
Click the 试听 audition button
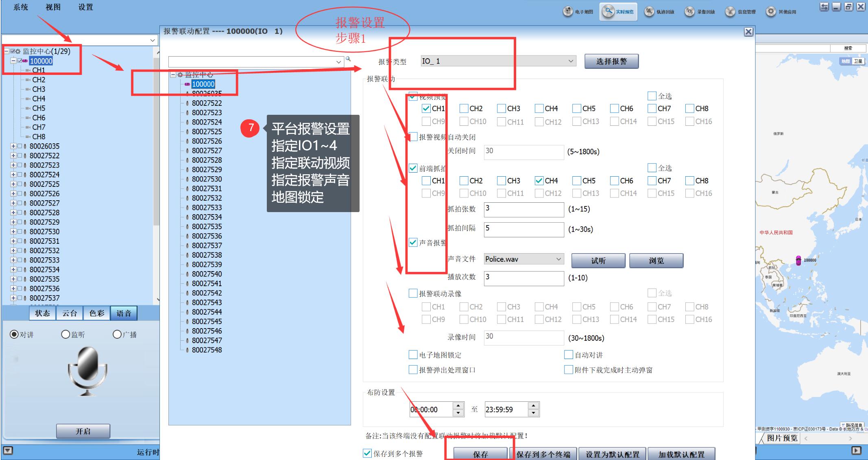(x=598, y=261)
